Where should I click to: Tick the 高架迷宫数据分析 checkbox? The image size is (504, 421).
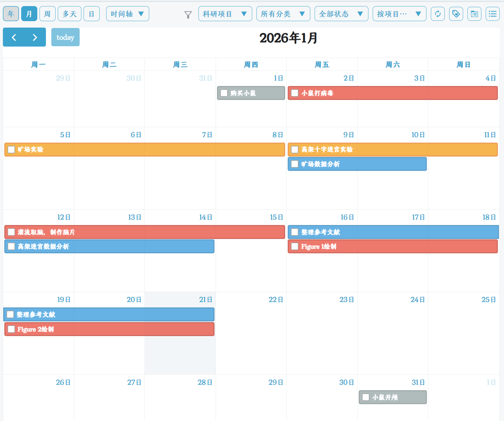pos(11,247)
